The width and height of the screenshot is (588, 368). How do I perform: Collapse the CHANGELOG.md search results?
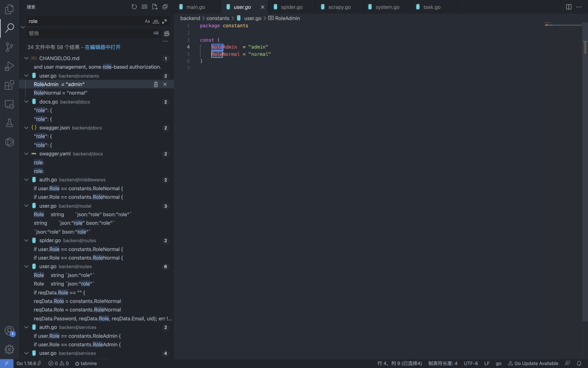(x=26, y=58)
